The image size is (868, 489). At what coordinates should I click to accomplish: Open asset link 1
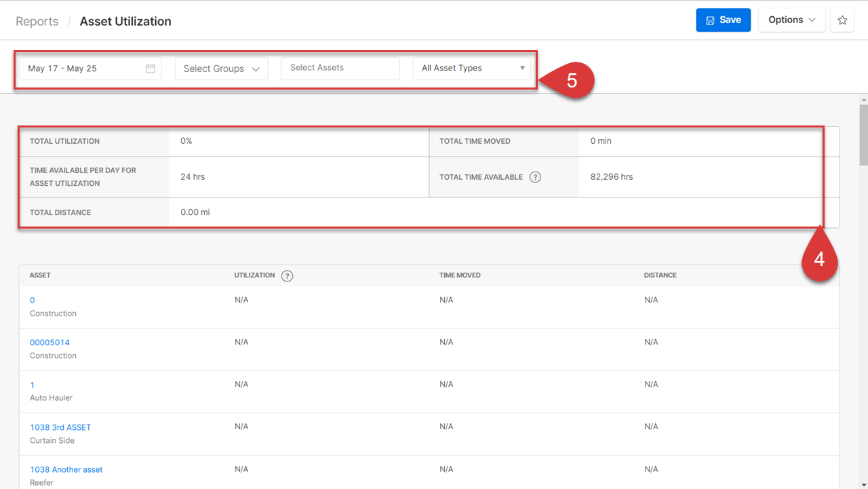pos(32,385)
